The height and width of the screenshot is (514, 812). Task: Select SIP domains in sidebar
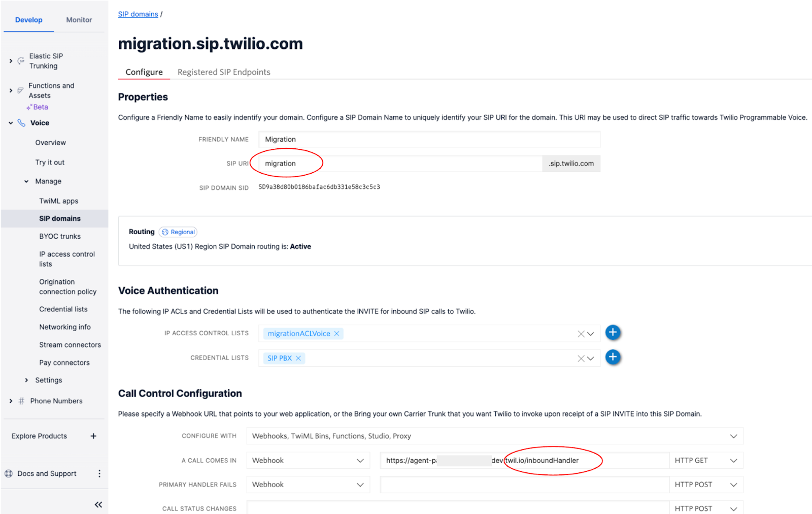[x=55, y=218]
